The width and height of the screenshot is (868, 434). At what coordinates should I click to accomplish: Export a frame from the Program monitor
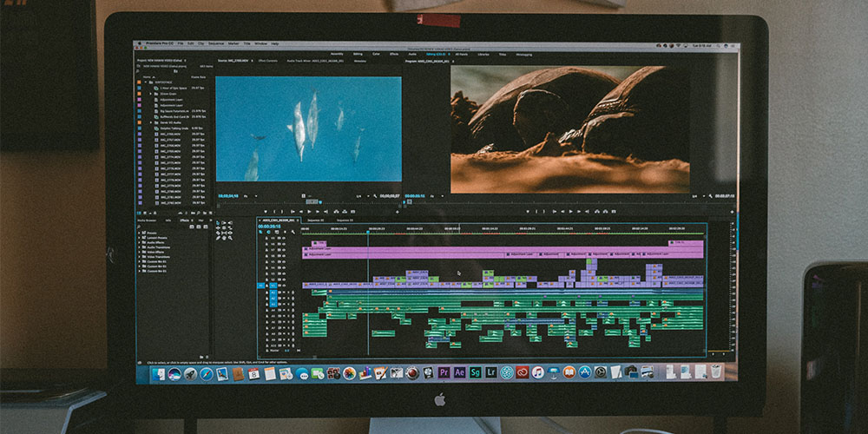tap(614, 212)
